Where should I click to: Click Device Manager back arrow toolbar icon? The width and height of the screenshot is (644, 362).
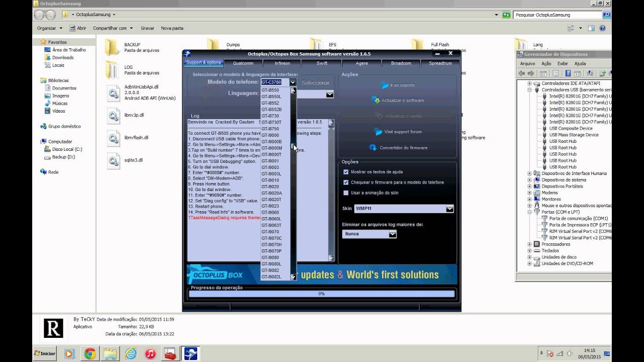point(522,73)
